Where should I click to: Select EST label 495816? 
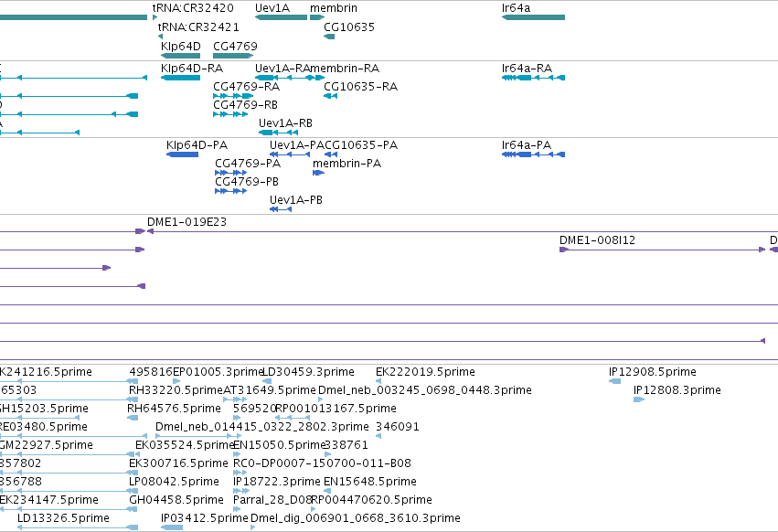coord(151,372)
